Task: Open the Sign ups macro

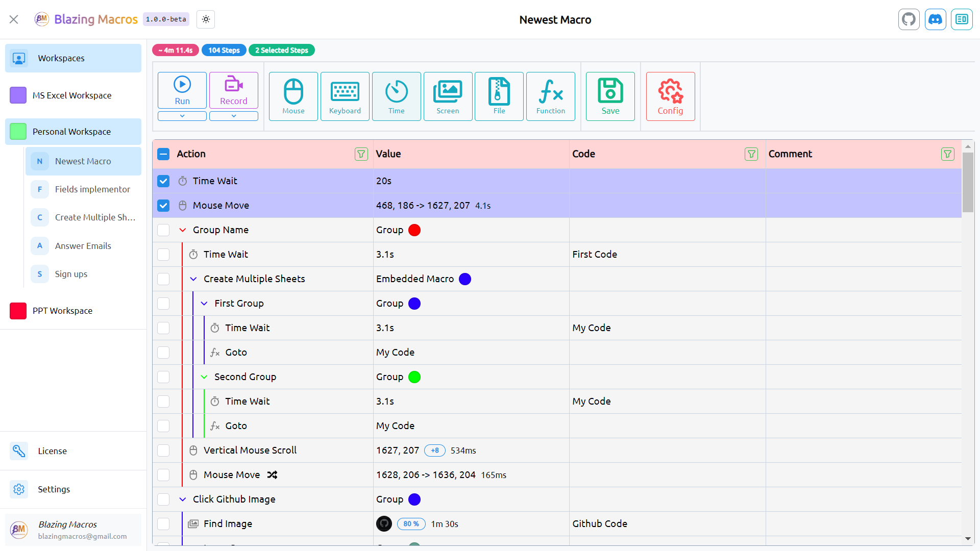Action: click(84, 274)
